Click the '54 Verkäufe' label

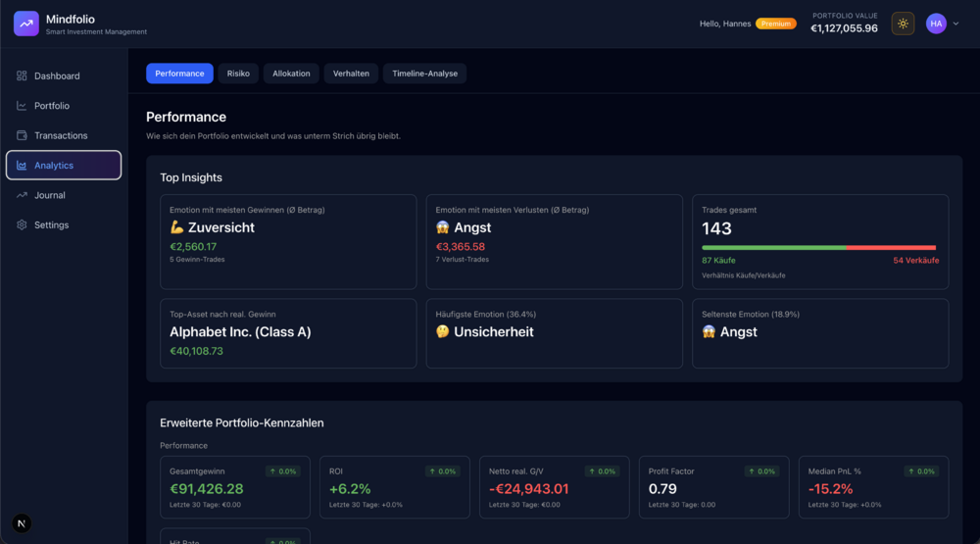[915, 260]
